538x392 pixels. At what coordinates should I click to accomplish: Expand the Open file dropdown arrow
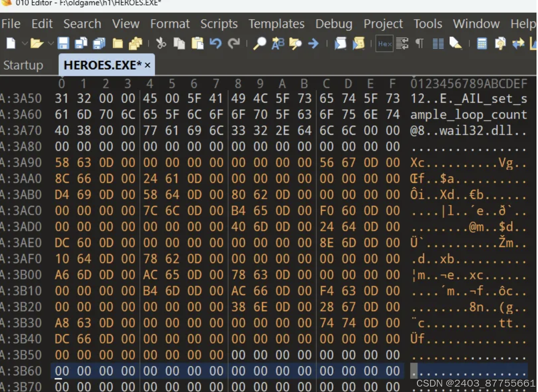point(51,44)
